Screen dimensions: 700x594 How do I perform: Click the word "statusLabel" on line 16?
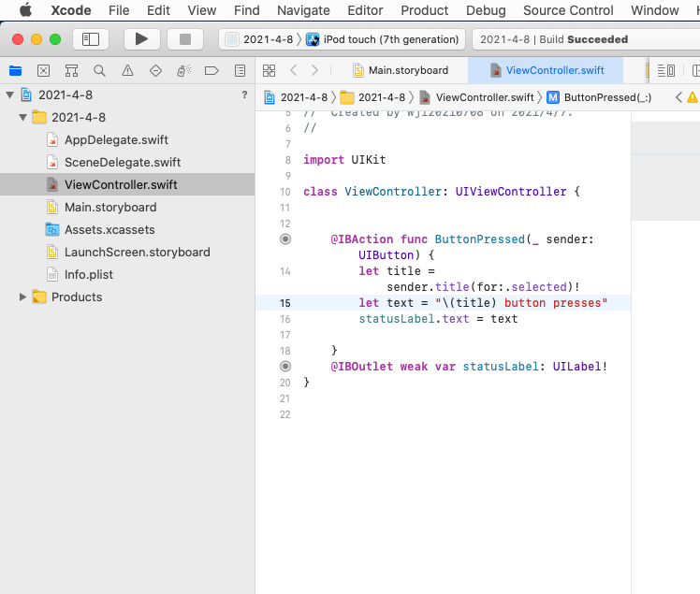[397, 319]
